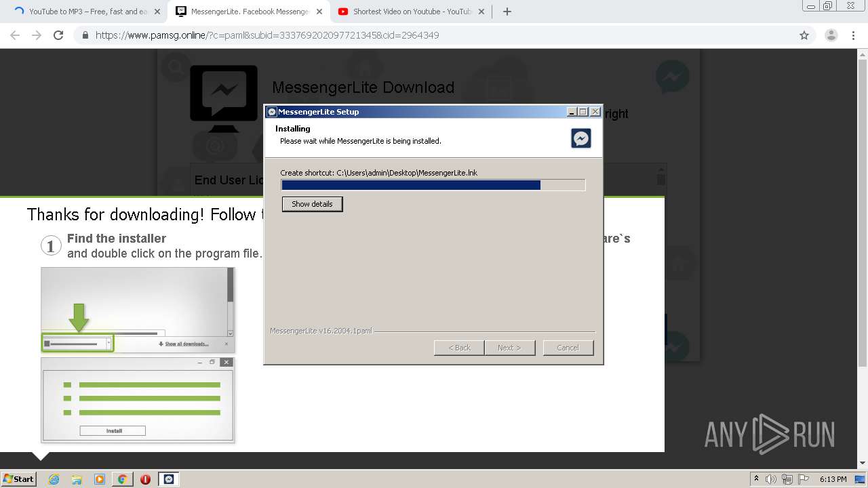Click the download bar illustration thumbnail

tap(138, 310)
